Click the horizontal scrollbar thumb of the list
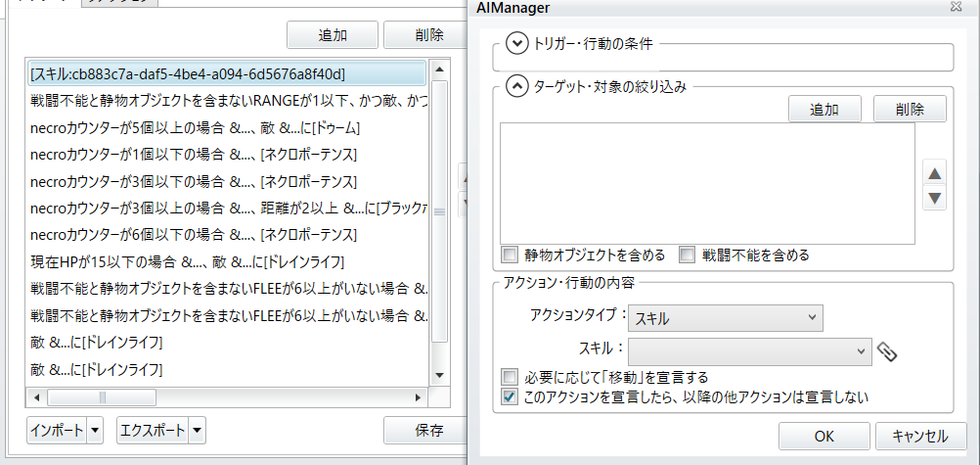Viewport: 980px width, 465px height. click(102, 397)
